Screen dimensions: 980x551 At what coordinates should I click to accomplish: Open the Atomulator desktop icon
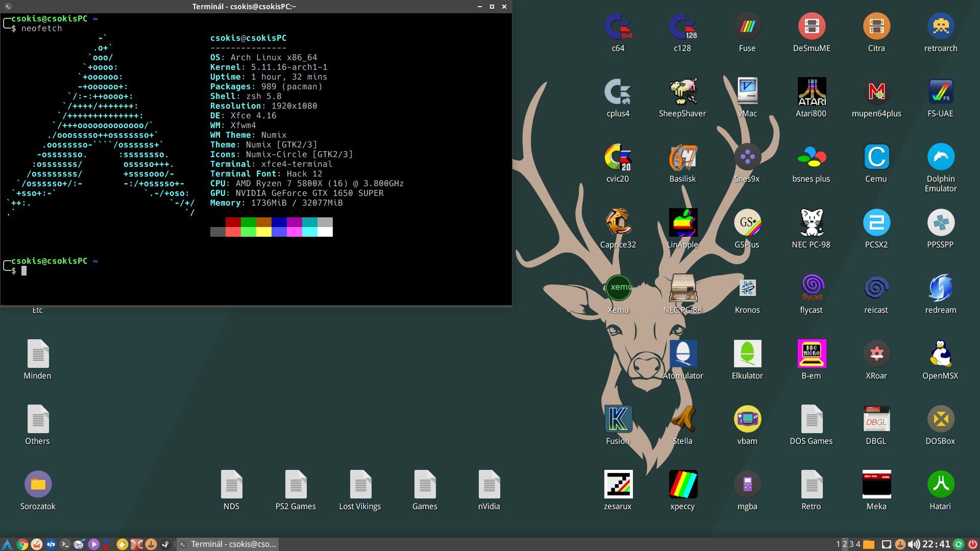click(682, 354)
